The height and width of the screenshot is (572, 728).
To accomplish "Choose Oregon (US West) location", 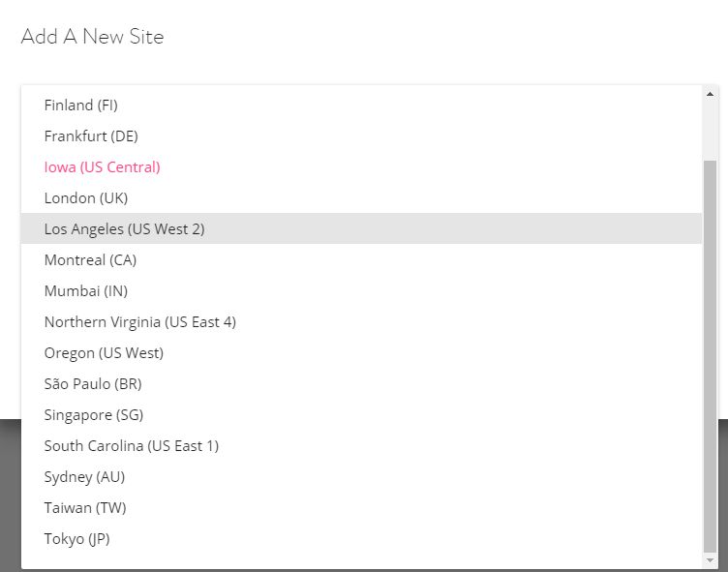I will tap(104, 352).
